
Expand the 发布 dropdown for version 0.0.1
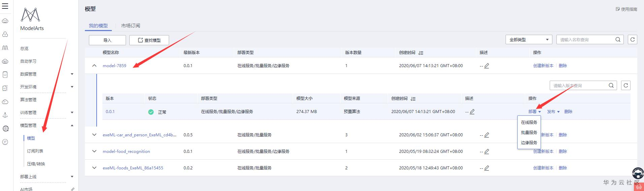pyautogui.click(x=553, y=112)
